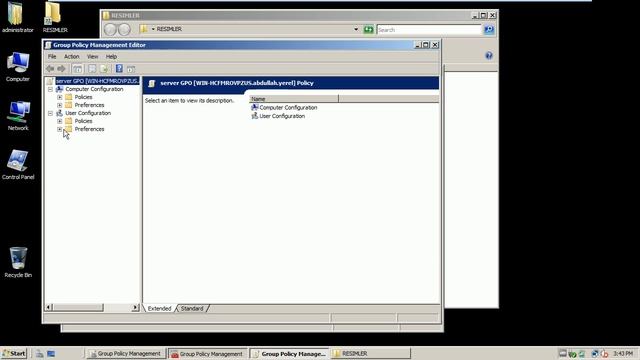This screenshot has height=360, width=640.
Task: Click the RESIMLER path text in the address bar
Action: (x=169, y=29)
